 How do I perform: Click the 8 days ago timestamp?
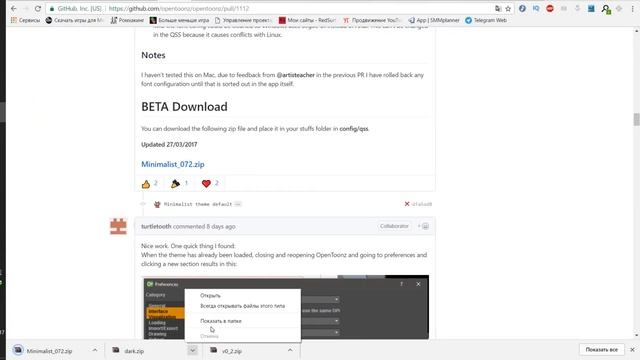[x=221, y=227]
